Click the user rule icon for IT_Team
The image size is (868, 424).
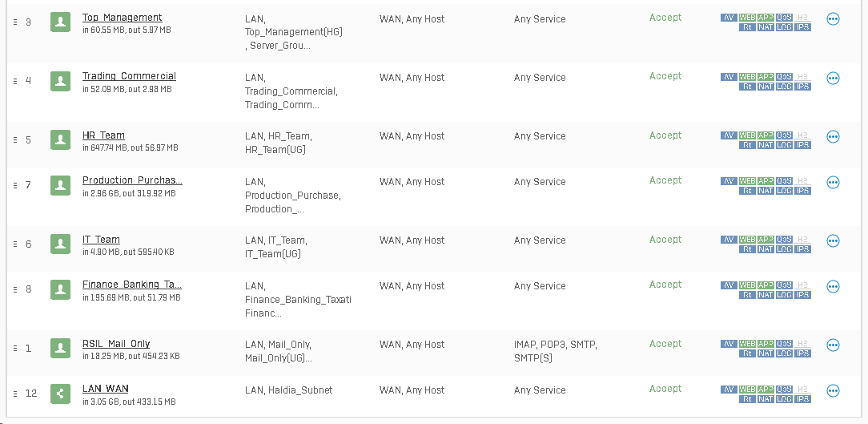click(60, 244)
